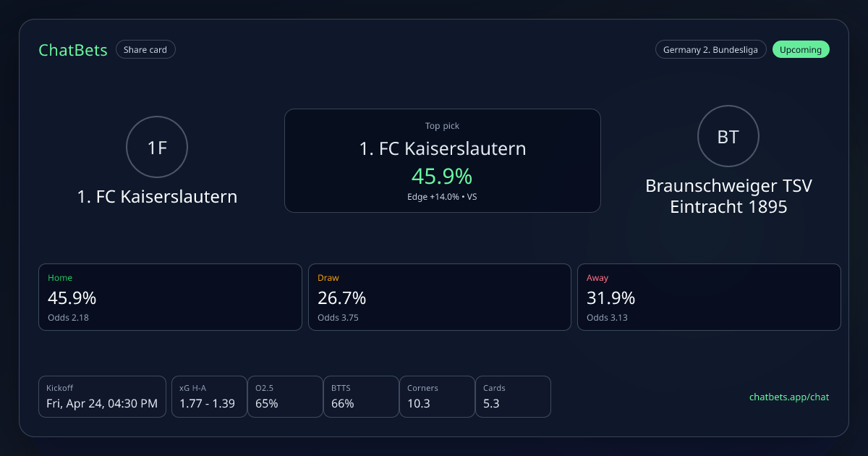The width and height of the screenshot is (868, 456).
Task: Open the Top pick prediction card
Action: click(x=442, y=160)
